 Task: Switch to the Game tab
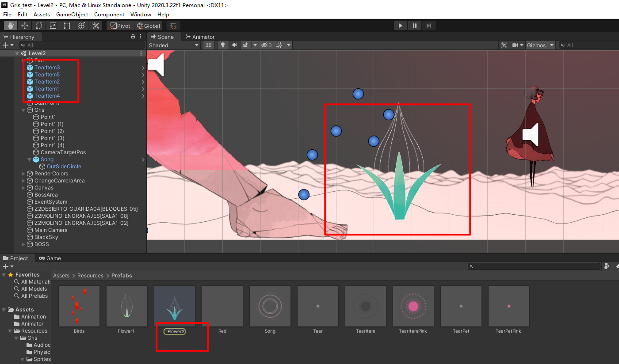[x=50, y=258]
